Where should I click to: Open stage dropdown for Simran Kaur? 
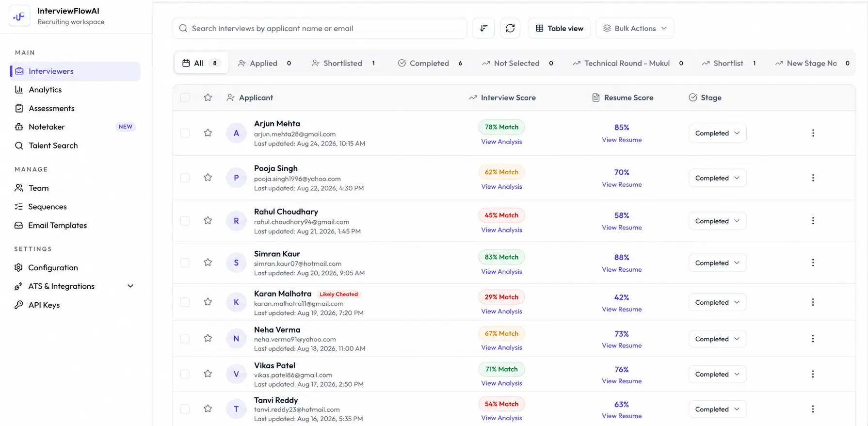pyautogui.click(x=717, y=262)
